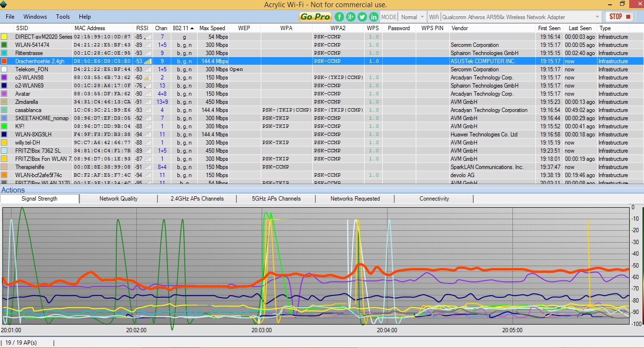Screen dimensions: 644x348
Task: Click the cyan swatch for Ritterstrasse
Action: [4, 53]
